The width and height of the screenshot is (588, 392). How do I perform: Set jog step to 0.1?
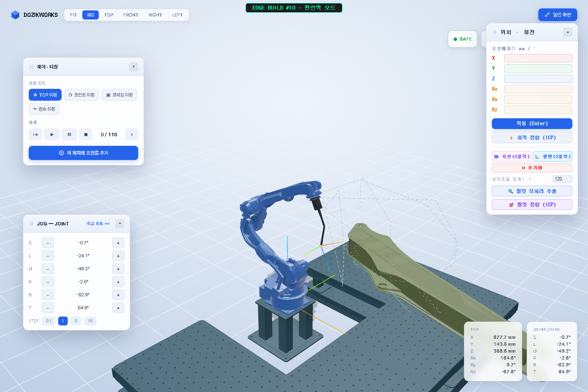coord(49,321)
